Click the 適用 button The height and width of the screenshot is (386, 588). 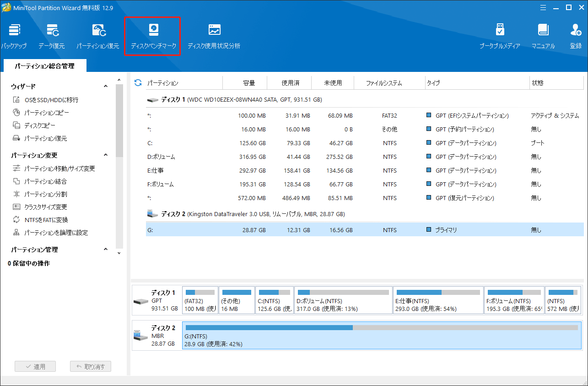[35, 366]
